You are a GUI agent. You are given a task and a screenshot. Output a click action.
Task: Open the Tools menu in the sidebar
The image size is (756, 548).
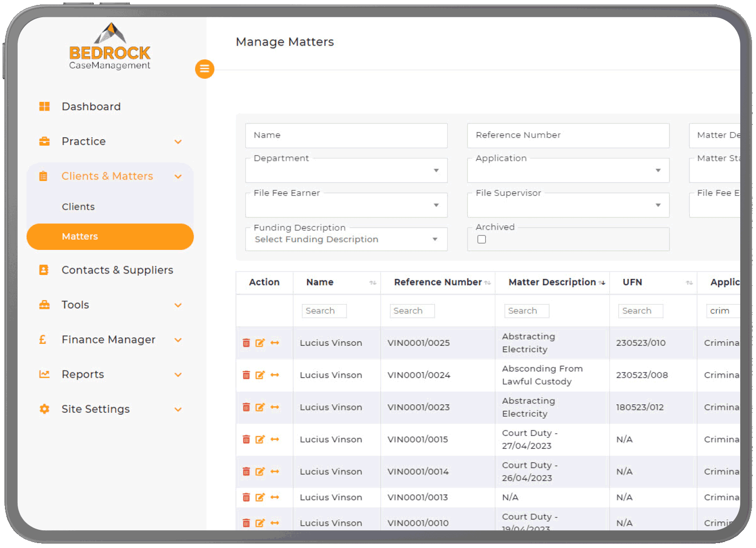pyautogui.click(x=75, y=305)
